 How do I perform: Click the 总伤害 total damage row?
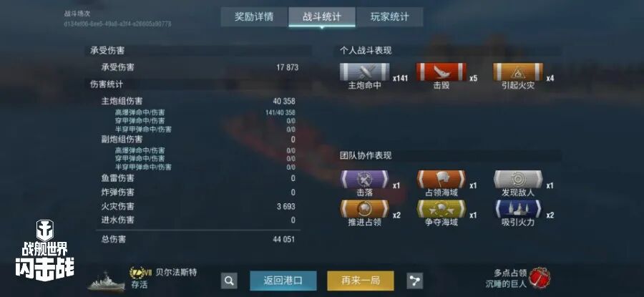coord(198,239)
